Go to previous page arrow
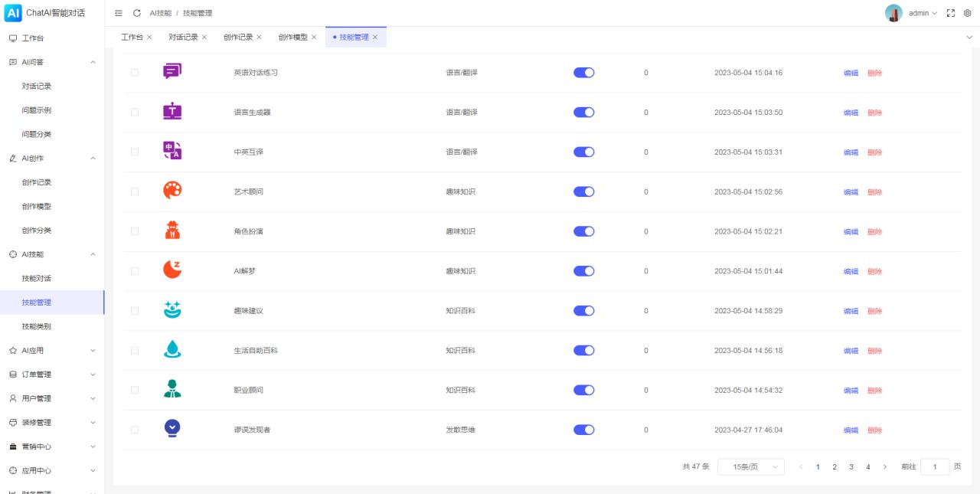This screenshot has width=980, height=494. pyautogui.click(x=801, y=467)
